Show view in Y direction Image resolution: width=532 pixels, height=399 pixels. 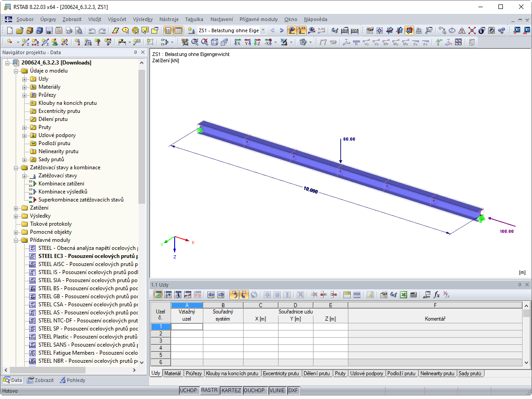coord(248,42)
